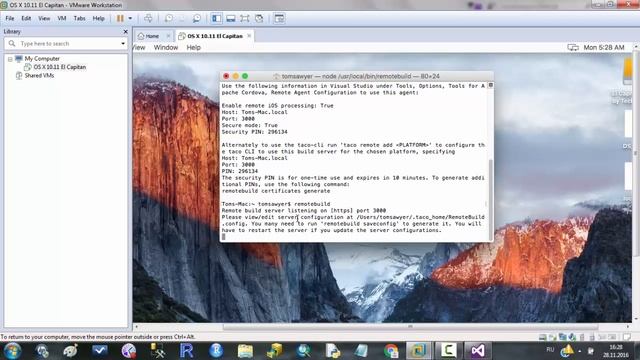Image resolution: width=640 pixels, height=360 pixels.
Task: Click the macOS clock Mon 6:28 AM
Action: coord(604,47)
